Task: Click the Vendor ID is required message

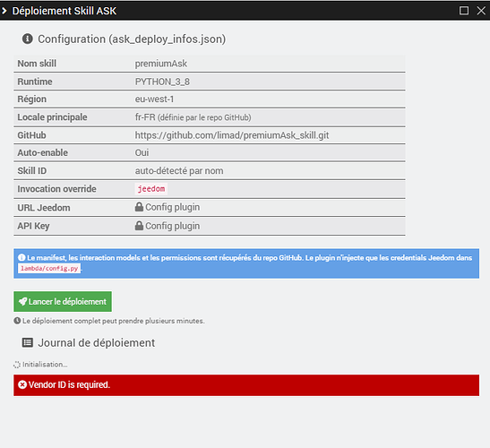Action: [69, 384]
